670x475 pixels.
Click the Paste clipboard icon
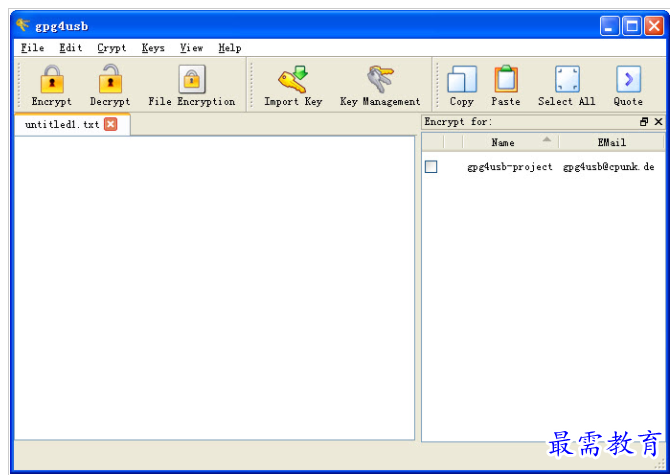click(x=506, y=79)
